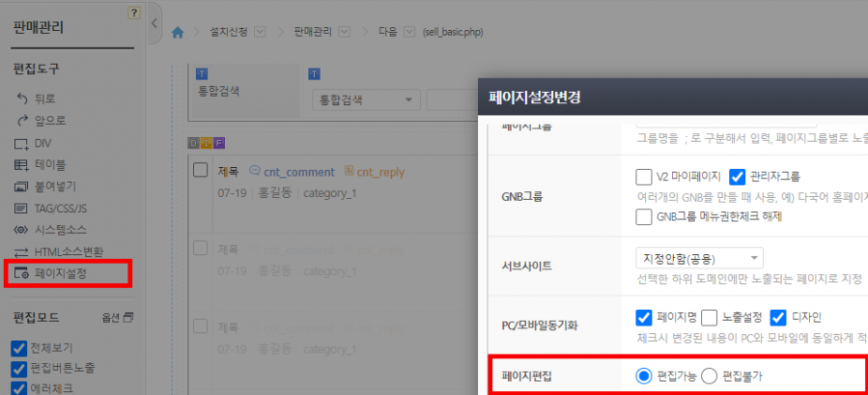The height and width of the screenshot is (395, 868).
Task: Open 페이지설정 in sidebar
Action: click(x=60, y=273)
